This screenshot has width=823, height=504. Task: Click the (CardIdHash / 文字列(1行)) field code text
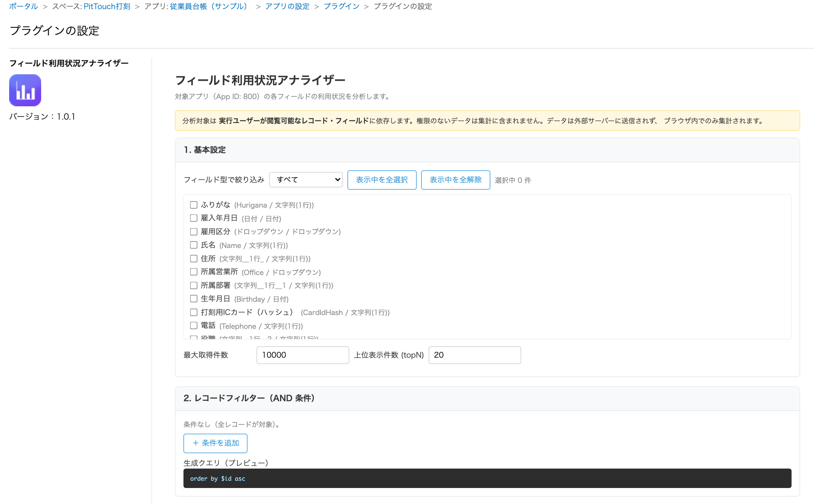345,313
